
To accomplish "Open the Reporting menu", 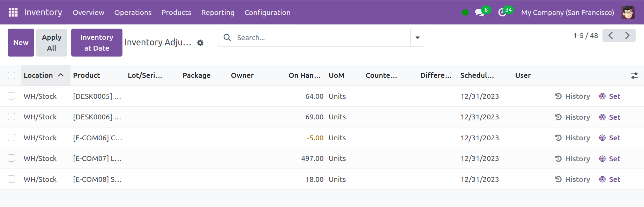I will click(218, 13).
